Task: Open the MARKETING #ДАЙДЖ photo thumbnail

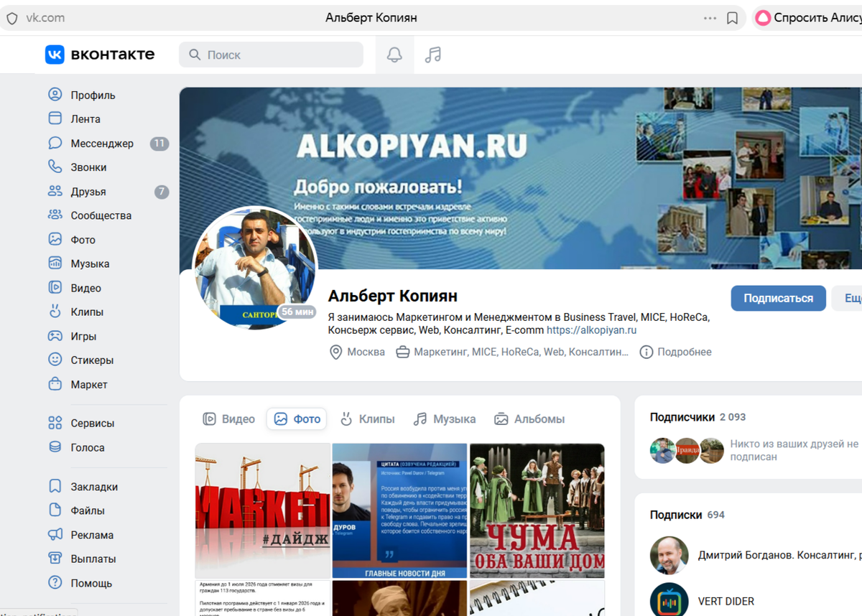Action: coord(263,510)
